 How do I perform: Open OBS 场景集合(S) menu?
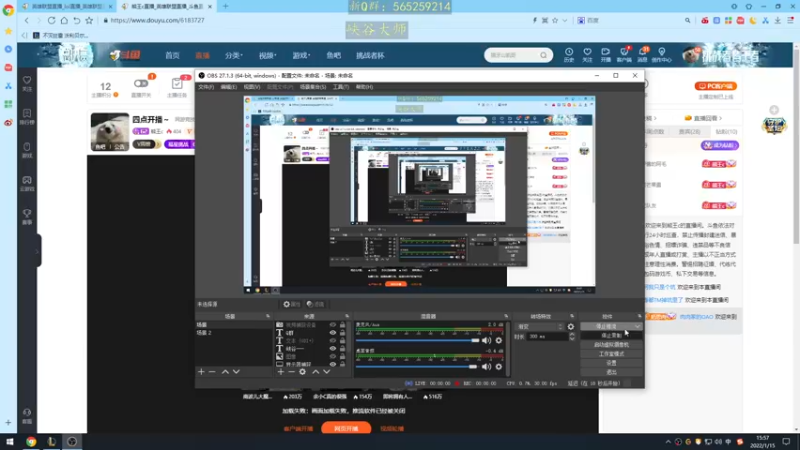pyautogui.click(x=313, y=87)
